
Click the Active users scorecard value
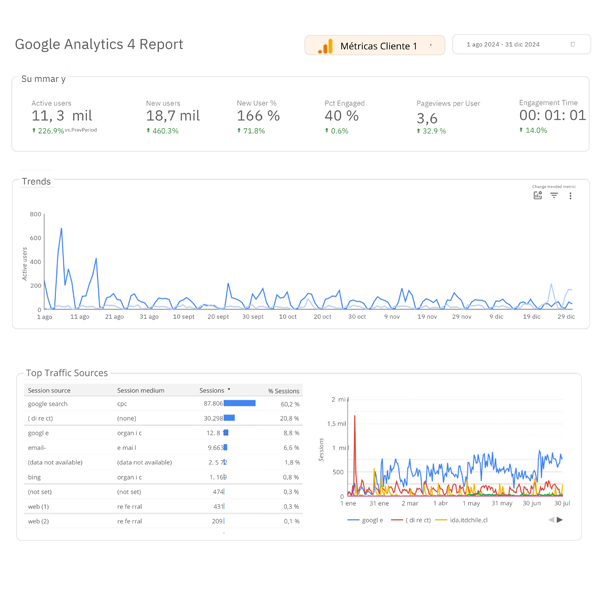point(61,116)
